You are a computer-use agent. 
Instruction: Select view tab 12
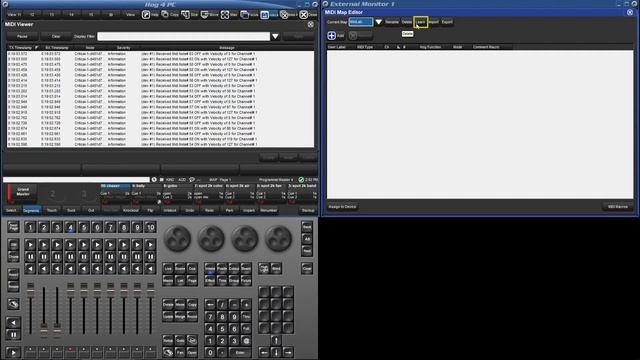[x=32, y=15]
